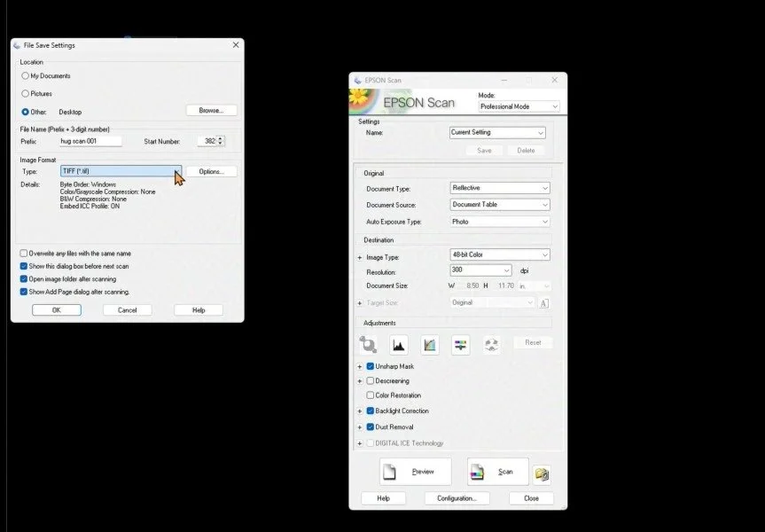Expand Dust Removal options

[360, 427]
